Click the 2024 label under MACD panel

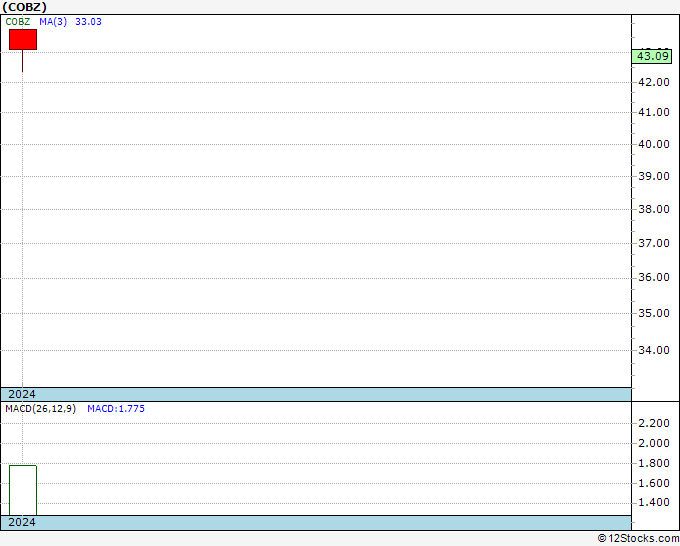coord(22,522)
